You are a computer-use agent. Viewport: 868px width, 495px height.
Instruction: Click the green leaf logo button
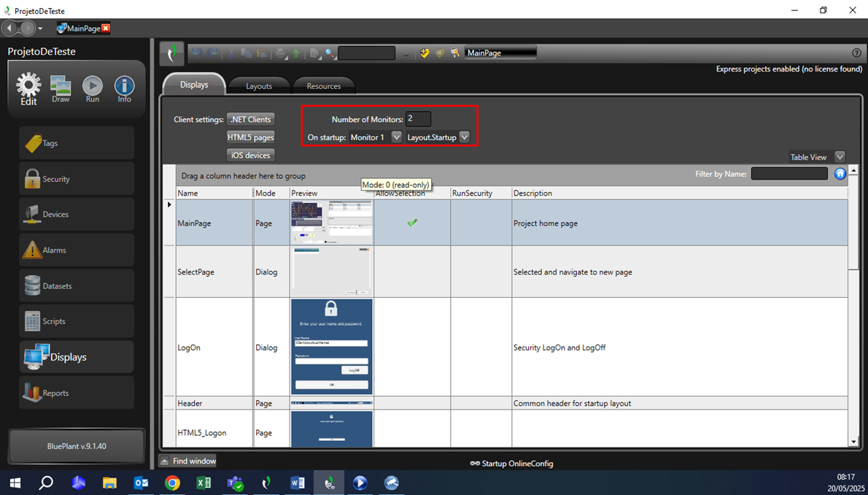[172, 53]
